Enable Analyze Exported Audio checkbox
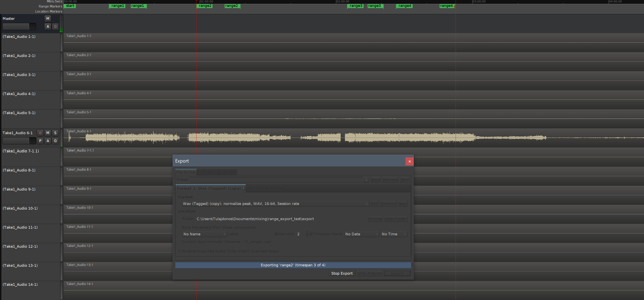 pos(180,251)
